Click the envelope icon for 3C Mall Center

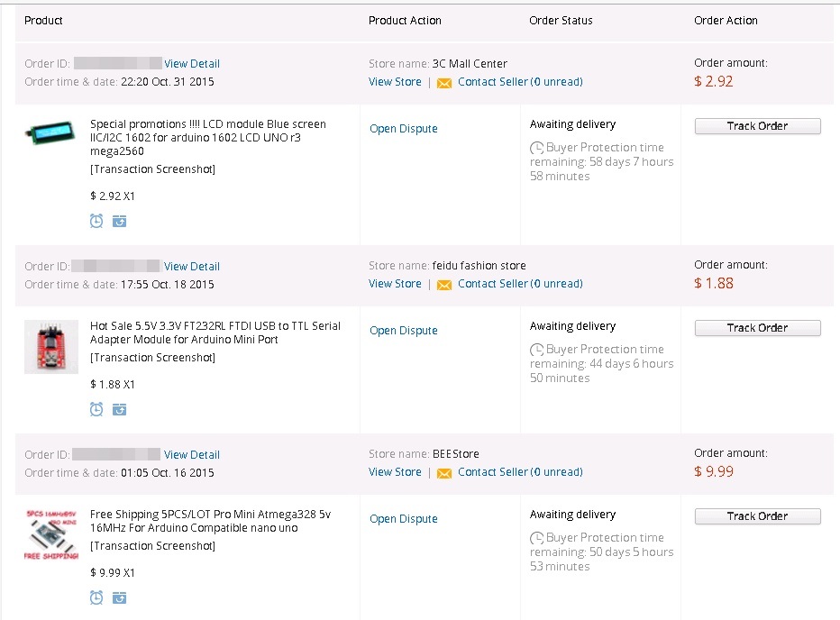point(443,83)
